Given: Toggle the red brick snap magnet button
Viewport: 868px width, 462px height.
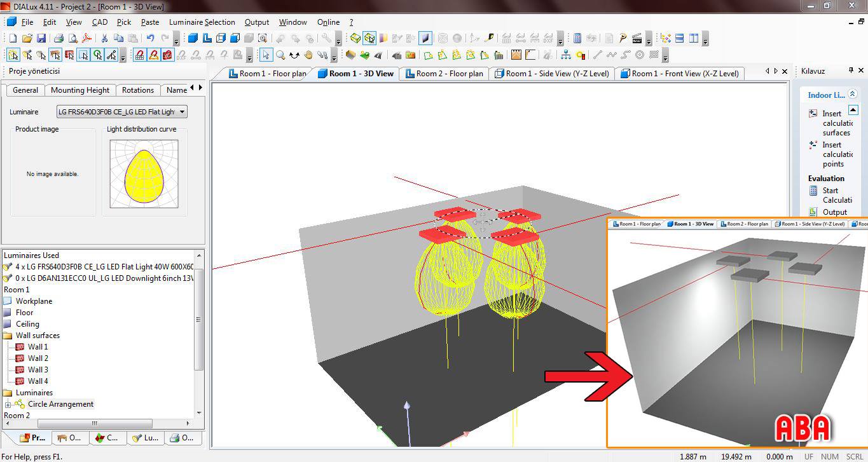Looking at the screenshot, I should (x=167, y=55).
